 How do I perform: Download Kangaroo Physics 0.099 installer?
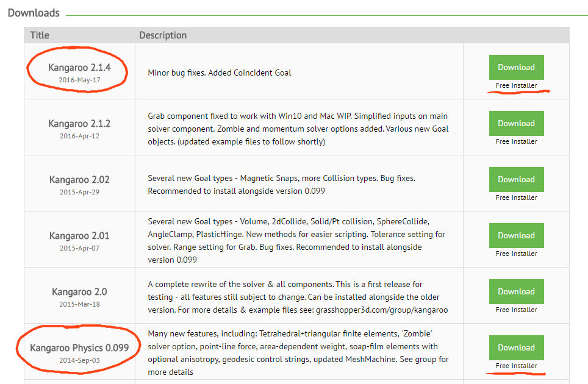[516, 347]
